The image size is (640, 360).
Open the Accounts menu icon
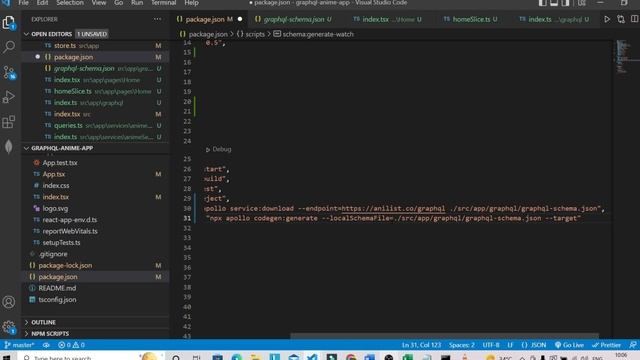pos(9,302)
